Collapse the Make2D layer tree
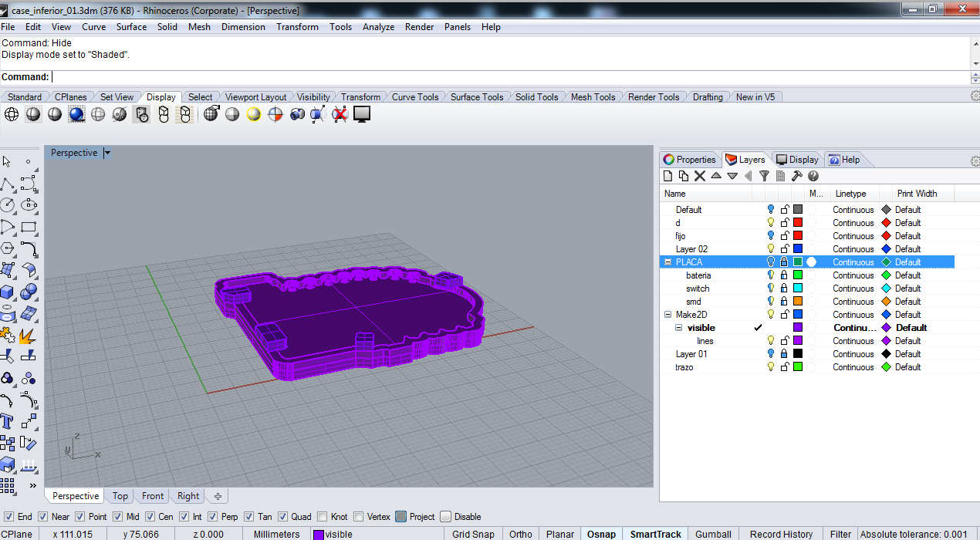Viewport: 980px width, 540px height. [668, 315]
